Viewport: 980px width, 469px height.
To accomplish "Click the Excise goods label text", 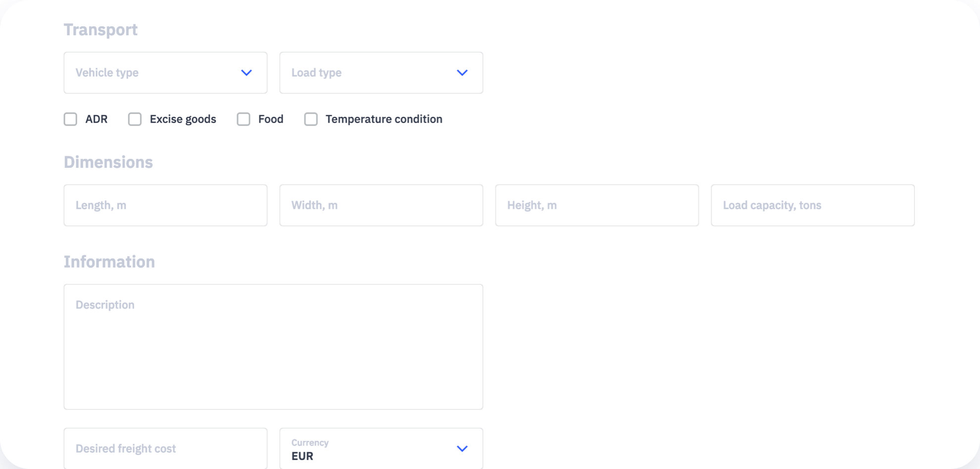I will click(183, 119).
